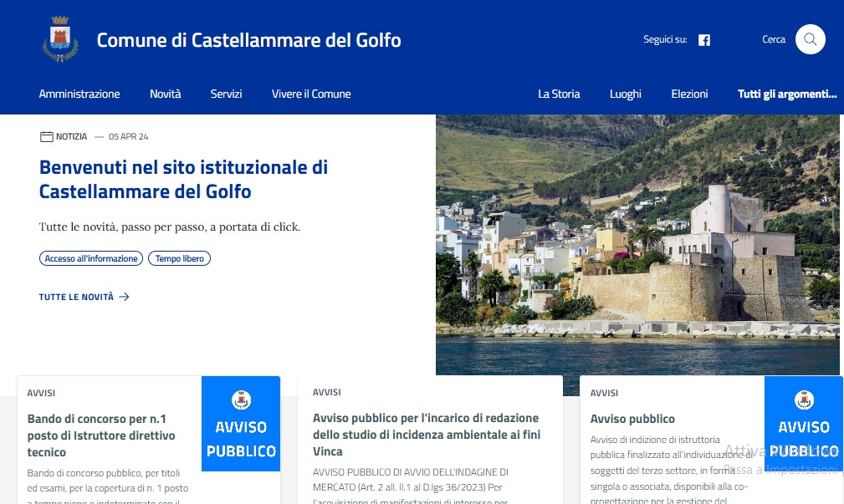Open Facebook page via Seguici su icon
Image resolution: width=844 pixels, height=504 pixels.
[703, 39]
